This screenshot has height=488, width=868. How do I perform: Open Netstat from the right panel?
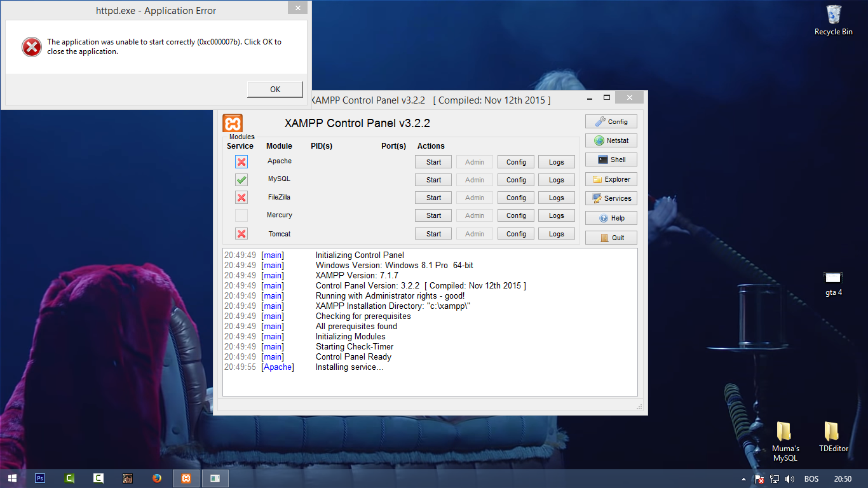click(x=611, y=140)
